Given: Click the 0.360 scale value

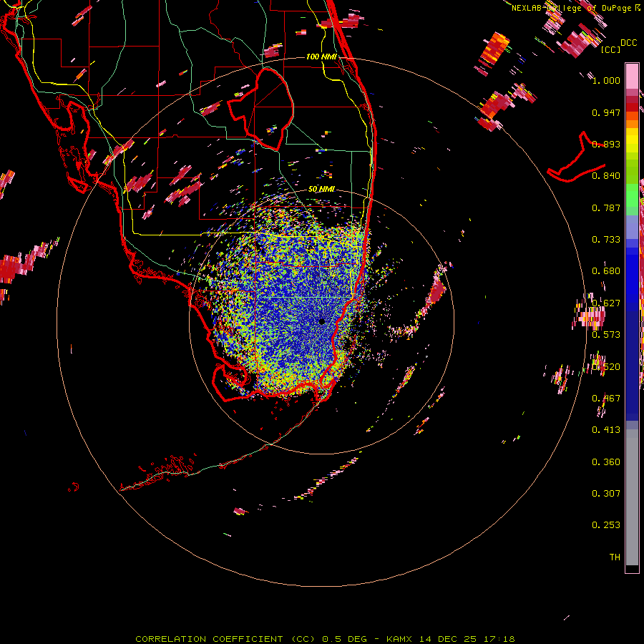Looking at the screenshot, I should point(606,462).
